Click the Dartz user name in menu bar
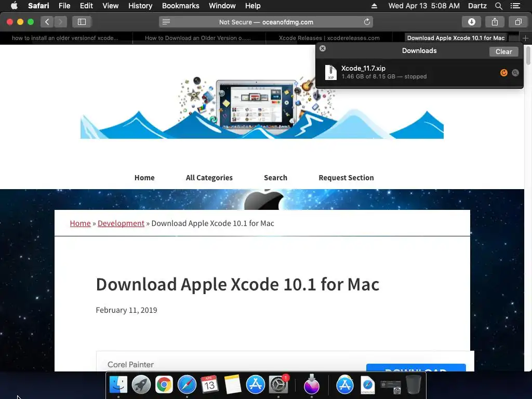532x399 pixels. pos(477,6)
